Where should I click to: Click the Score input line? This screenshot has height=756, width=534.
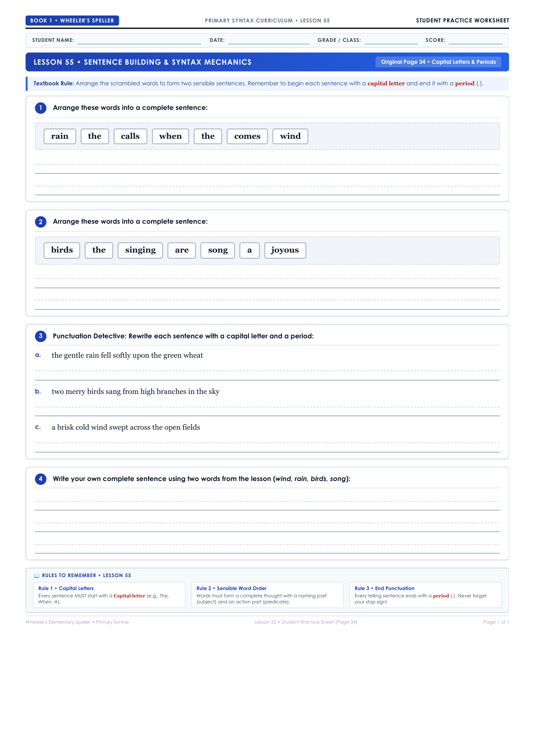click(475, 41)
